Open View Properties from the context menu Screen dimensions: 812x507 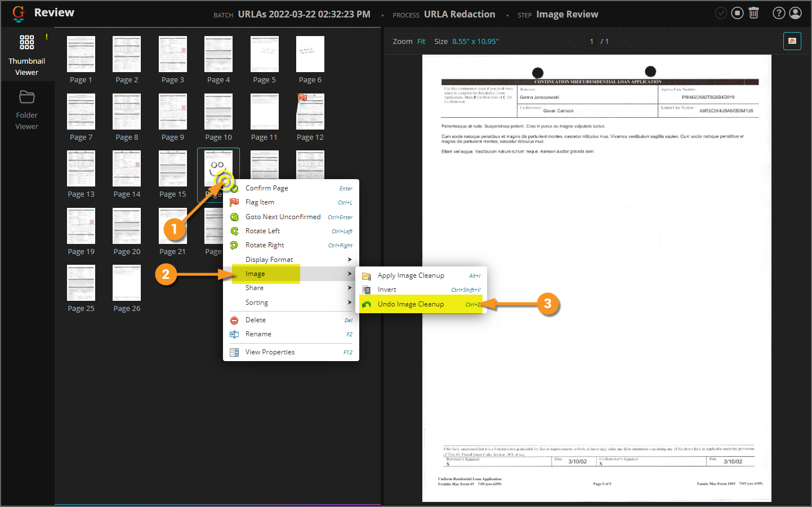point(291,352)
